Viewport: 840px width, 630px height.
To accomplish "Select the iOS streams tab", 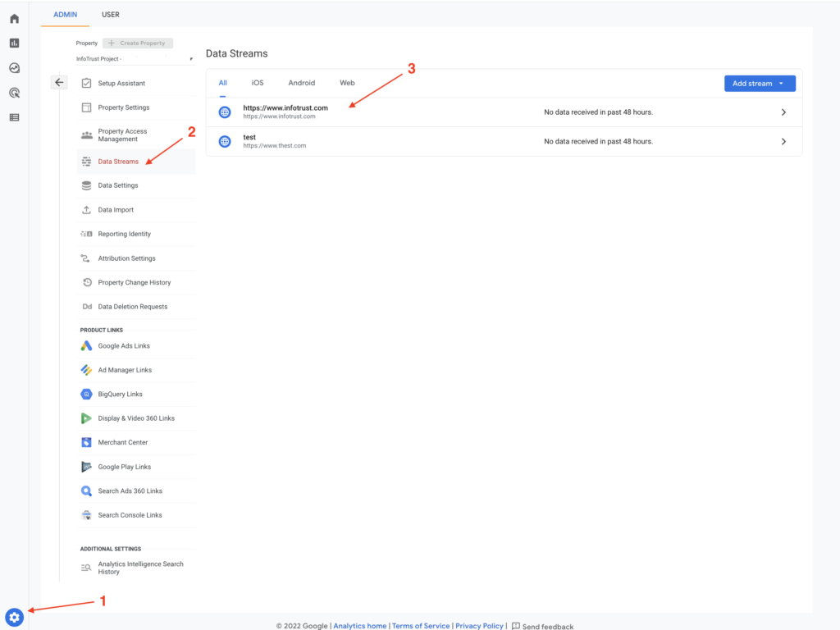I will coord(258,83).
